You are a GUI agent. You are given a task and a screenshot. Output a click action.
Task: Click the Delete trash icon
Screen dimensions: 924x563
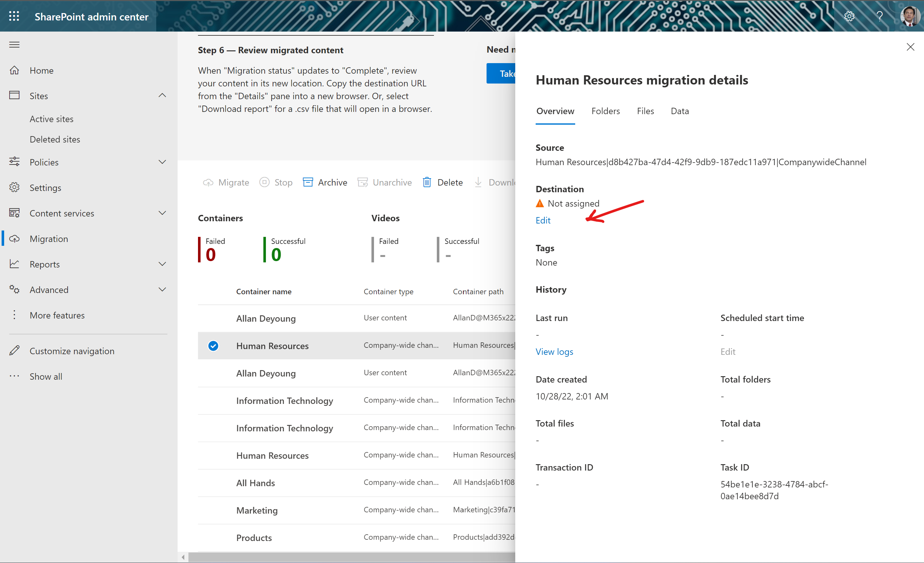click(427, 183)
